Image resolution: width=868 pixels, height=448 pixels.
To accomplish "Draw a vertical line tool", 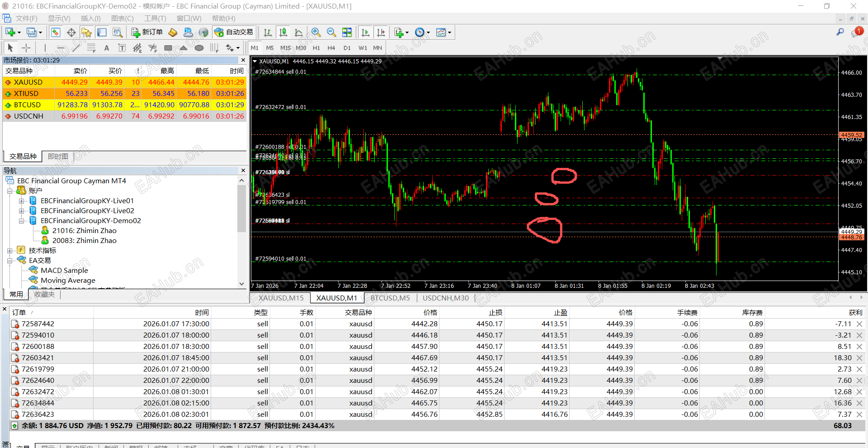I will pyautogui.click(x=45, y=48).
